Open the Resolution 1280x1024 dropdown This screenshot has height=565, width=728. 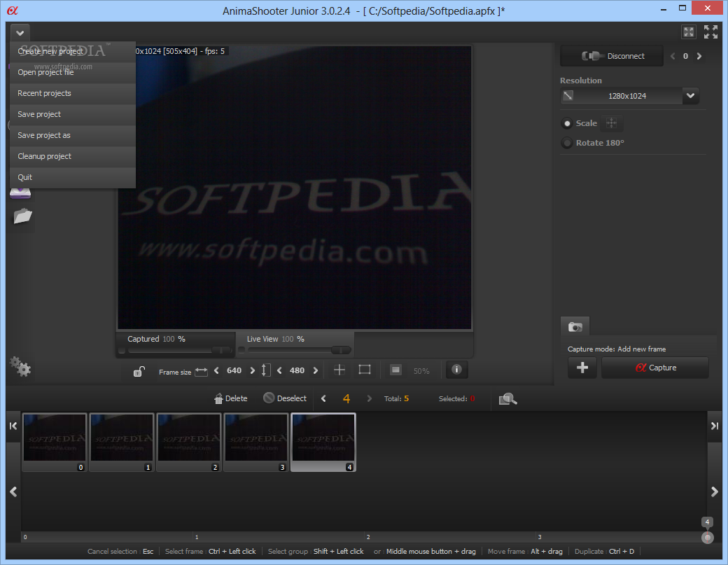point(690,96)
